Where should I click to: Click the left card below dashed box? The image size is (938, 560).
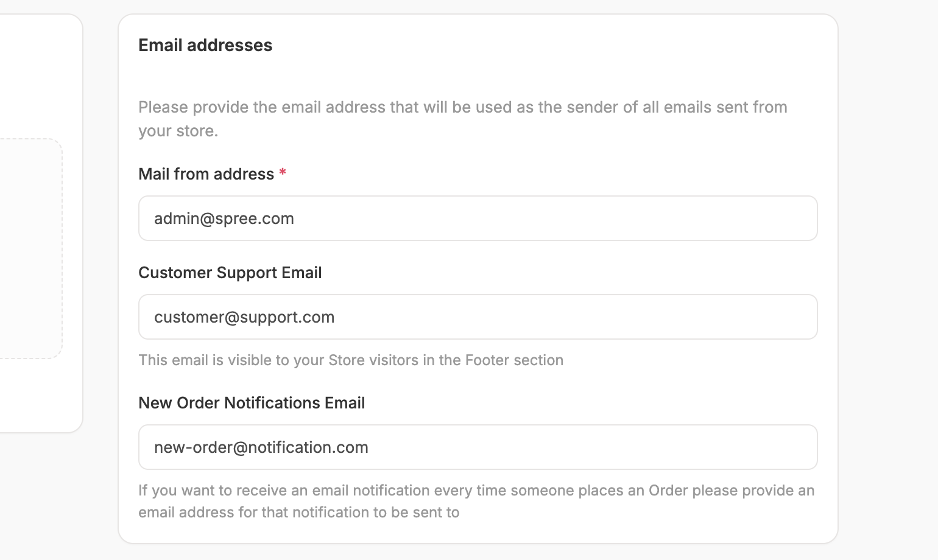point(37,396)
